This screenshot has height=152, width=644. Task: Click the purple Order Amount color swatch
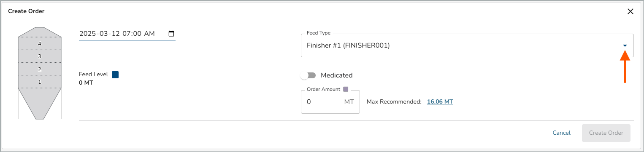(x=346, y=89)
